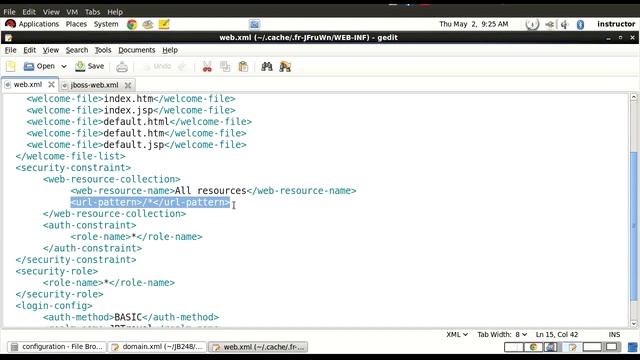Image resolution: width=640 pixels, height=360 pixels.
Task: Click the sticky notes launcher icon in panel
Action: 164,24
